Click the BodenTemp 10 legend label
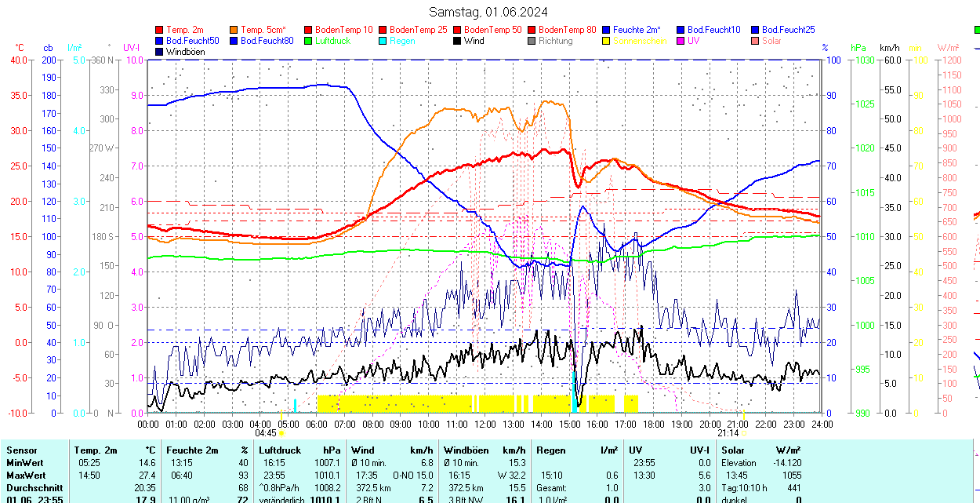Image resolution: width=980 pixels, height=503 pixels. [344, 30]
